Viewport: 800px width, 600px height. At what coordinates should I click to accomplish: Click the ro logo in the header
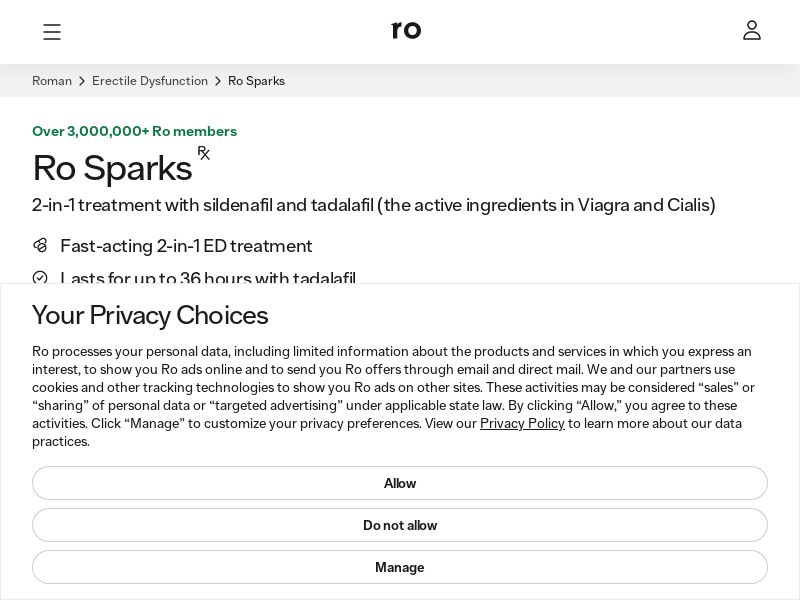[x=406, y=30]
